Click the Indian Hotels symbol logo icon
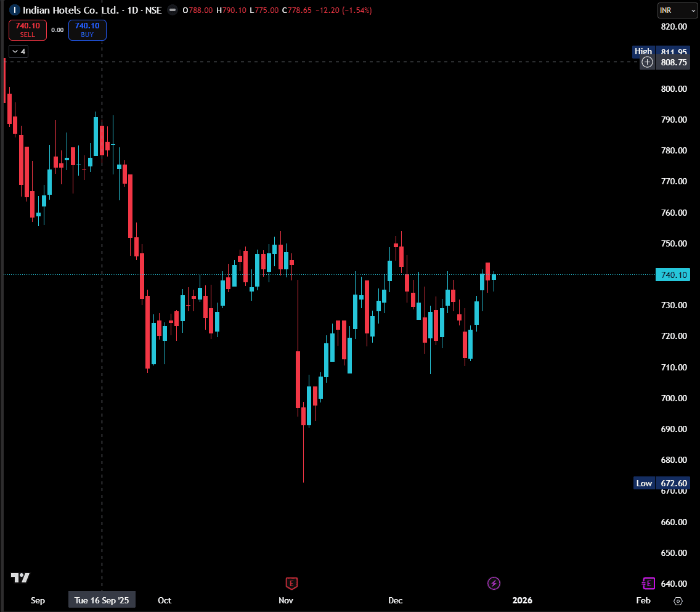The width and height of the screenshot is (700, 612). pos(14,10)
